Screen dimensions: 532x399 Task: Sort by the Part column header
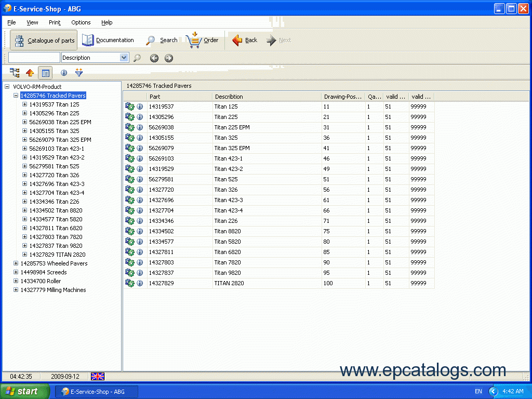(180, 97)
